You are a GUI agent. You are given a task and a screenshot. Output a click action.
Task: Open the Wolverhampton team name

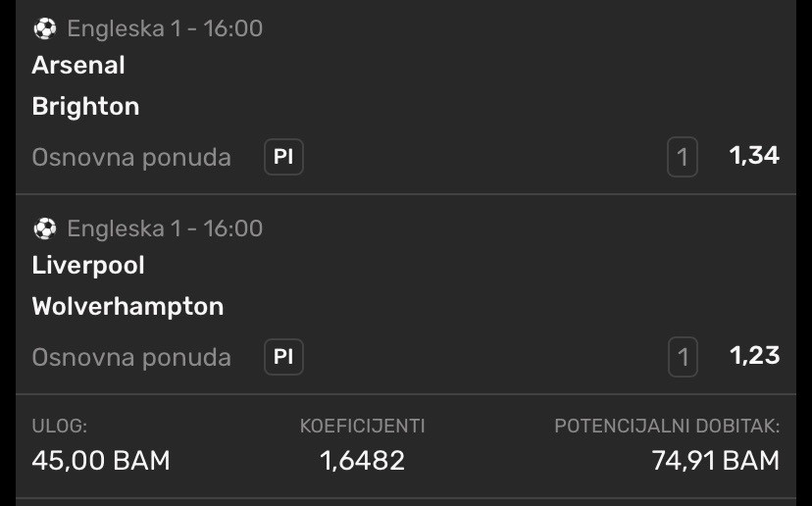[x=127, y=306]
